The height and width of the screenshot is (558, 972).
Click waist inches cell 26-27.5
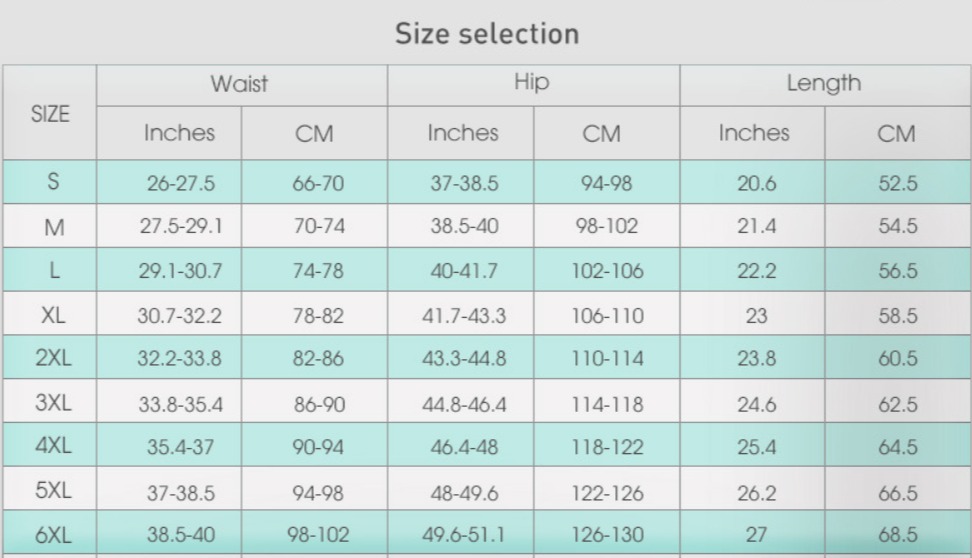pos(180,184)
